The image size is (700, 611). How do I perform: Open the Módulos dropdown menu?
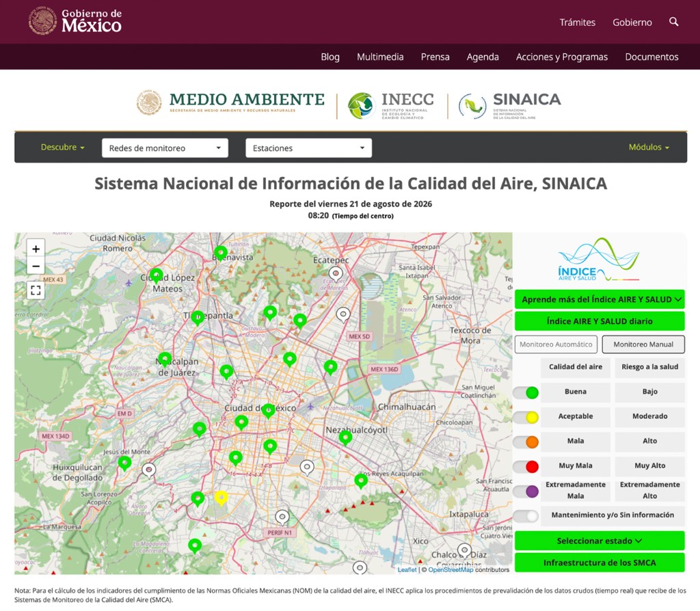coord(649,148)
